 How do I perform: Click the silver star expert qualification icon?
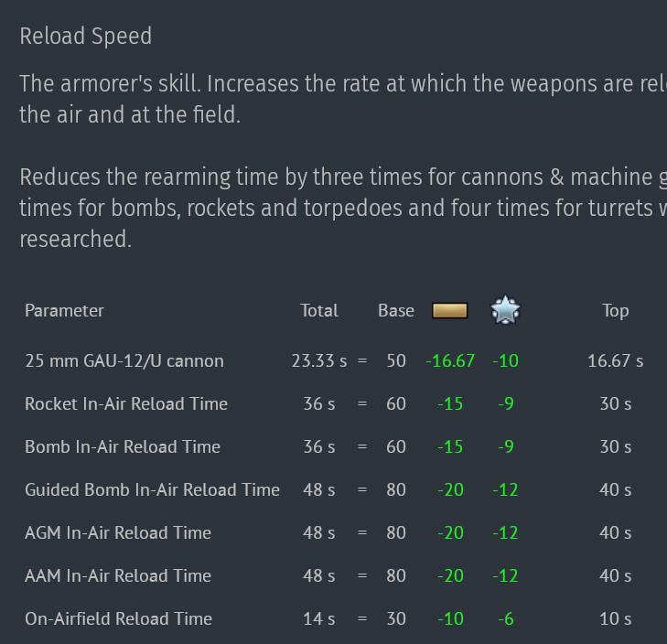505,310
